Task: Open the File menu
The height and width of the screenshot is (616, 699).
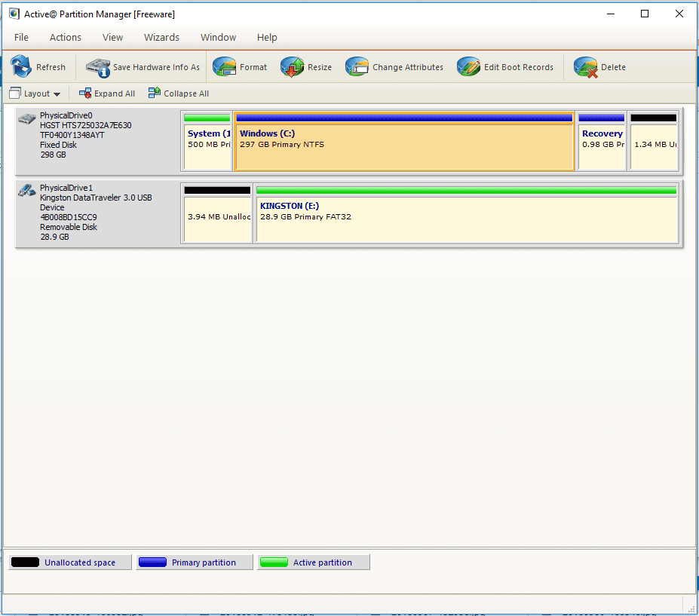Action: [21, 37]
